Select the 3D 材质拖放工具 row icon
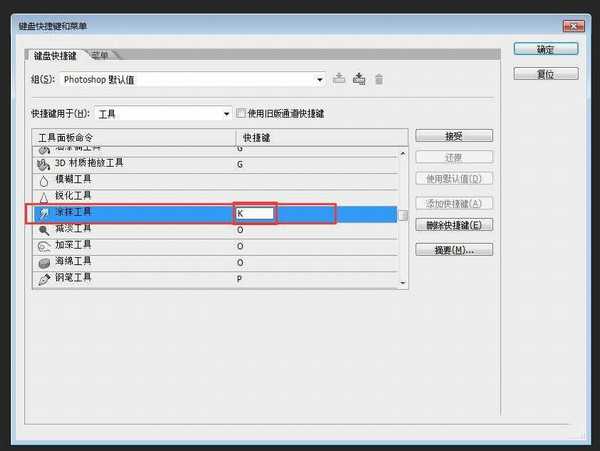This screenshot has width=600, height=451. click(44, 164)
